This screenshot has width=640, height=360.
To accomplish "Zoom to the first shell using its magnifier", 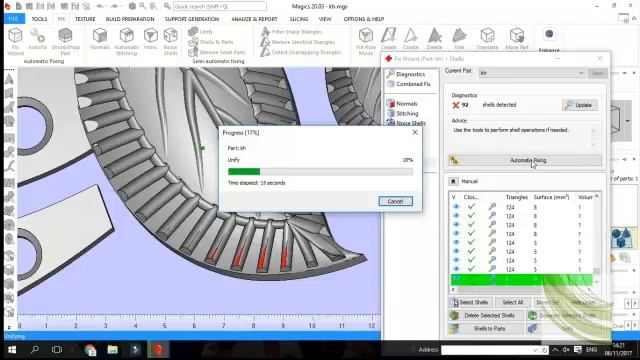I will click(493, 207).
